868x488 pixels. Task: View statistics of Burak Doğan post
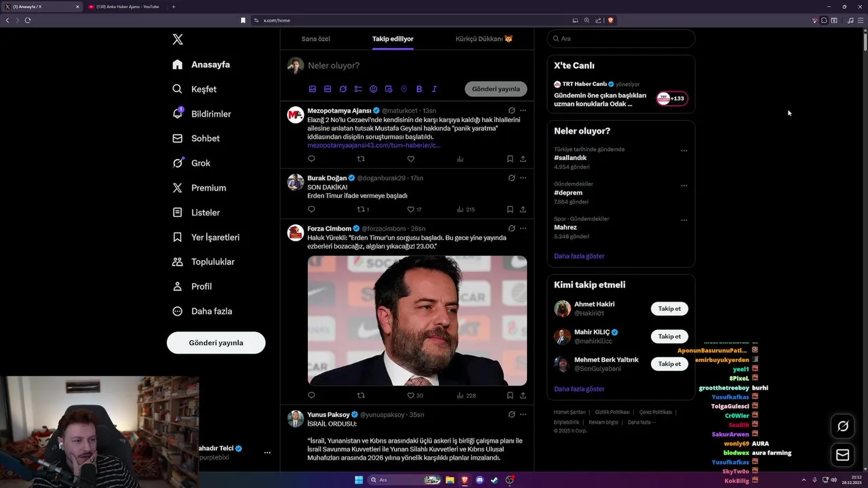(x=466, y=209)
